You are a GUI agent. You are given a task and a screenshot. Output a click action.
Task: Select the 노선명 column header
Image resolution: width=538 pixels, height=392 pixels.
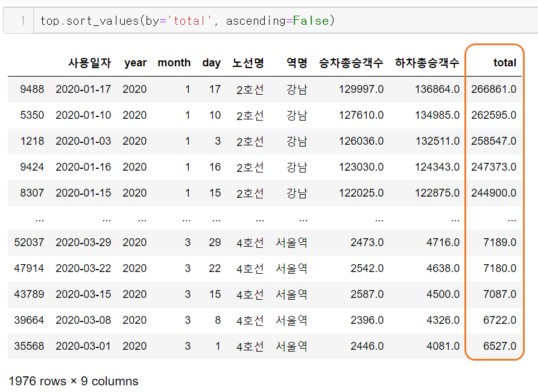pos(248,63)
